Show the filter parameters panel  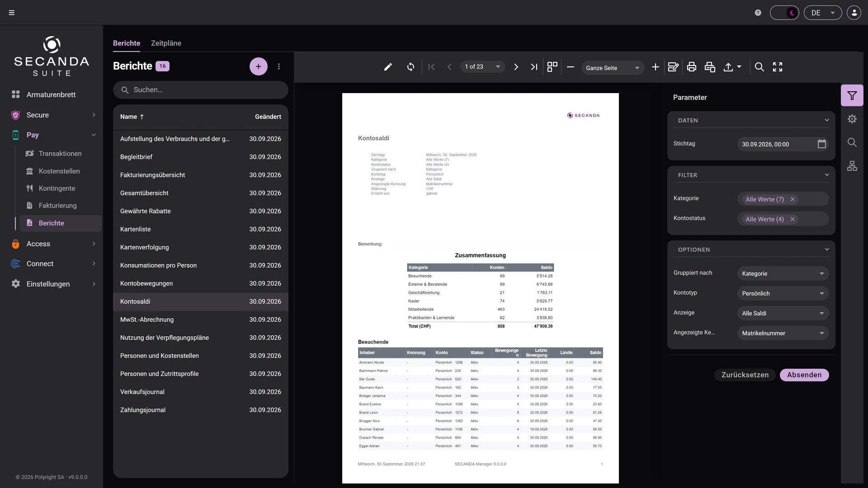point(852,95)
